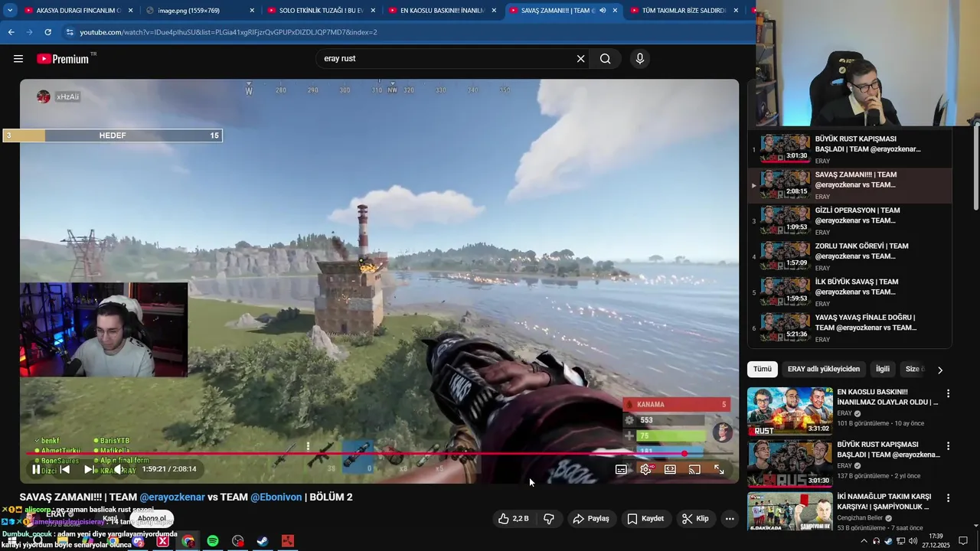Go to YouTube Premium home logo
980x551 pixels.
[63, 59]
